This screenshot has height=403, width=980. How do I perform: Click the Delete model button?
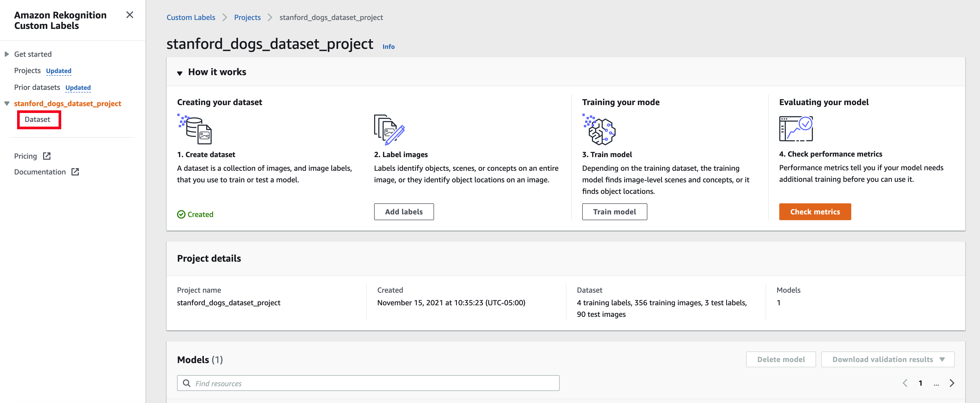point(781,359)
